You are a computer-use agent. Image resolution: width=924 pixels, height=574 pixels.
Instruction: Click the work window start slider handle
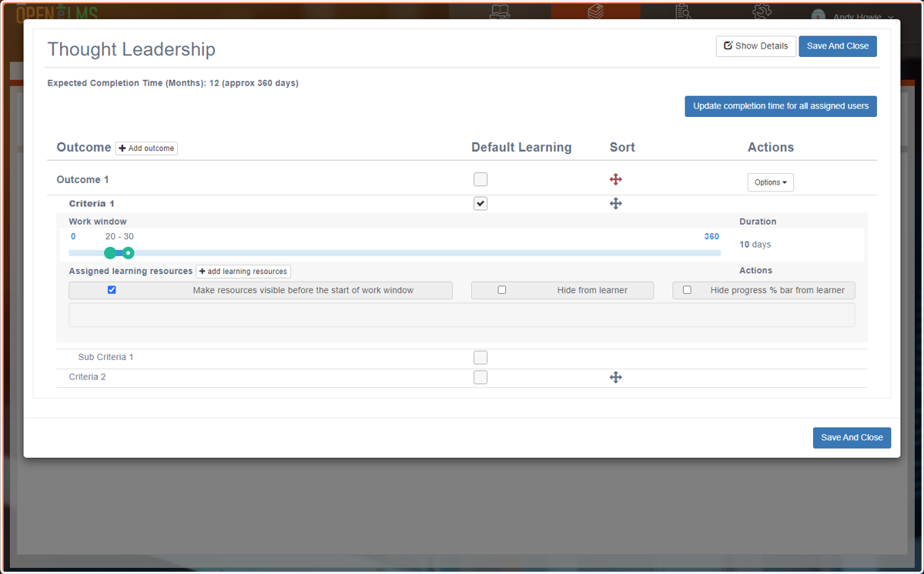pyautogui.click(x=110, y=253)
